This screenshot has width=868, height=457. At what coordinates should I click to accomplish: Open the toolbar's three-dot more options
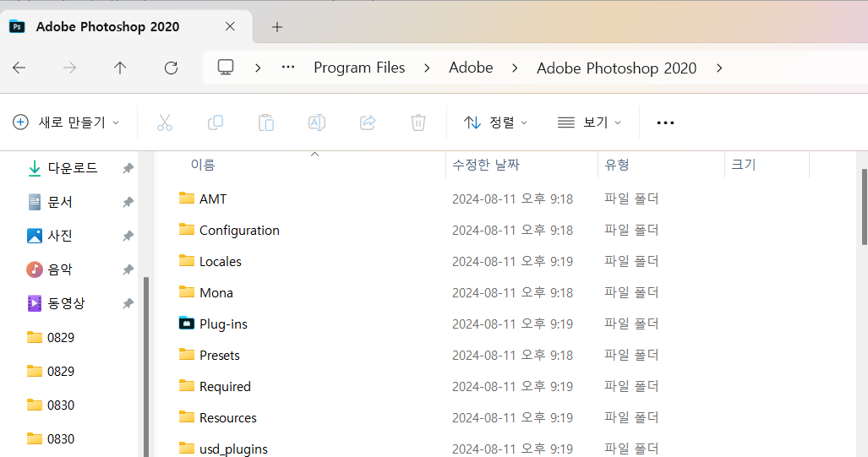point(665,122)
